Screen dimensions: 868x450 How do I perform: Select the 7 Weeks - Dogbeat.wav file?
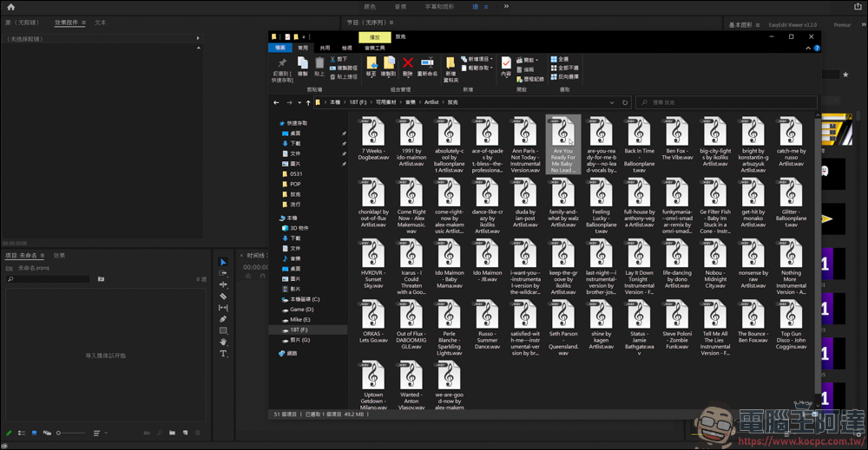point(373,139)
